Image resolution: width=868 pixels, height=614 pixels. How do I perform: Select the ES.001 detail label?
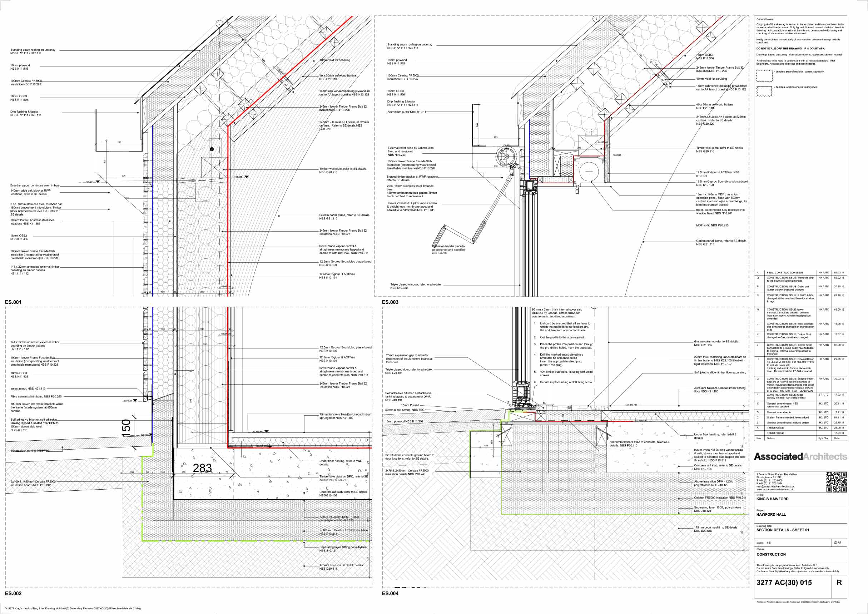coord(13,302)
